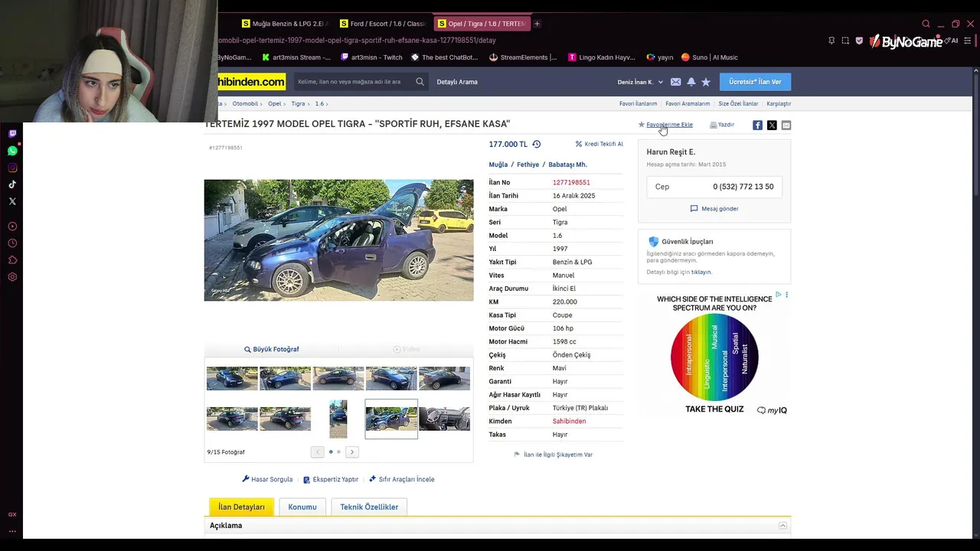Image resolution: width=980 pixels, height=551 pixels.
Task: Click the phone number 0 (532) 772 13 50
Action: point(743,187)
